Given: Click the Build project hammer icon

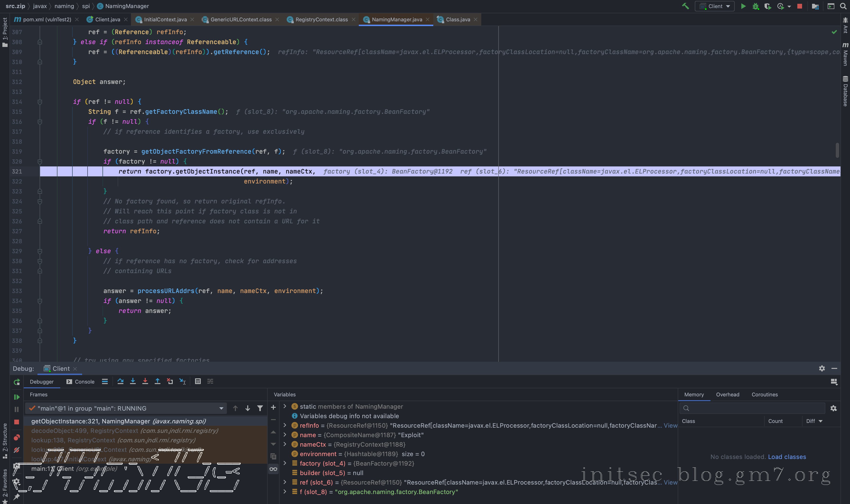Looking at the screenshot, I should 686,6.
